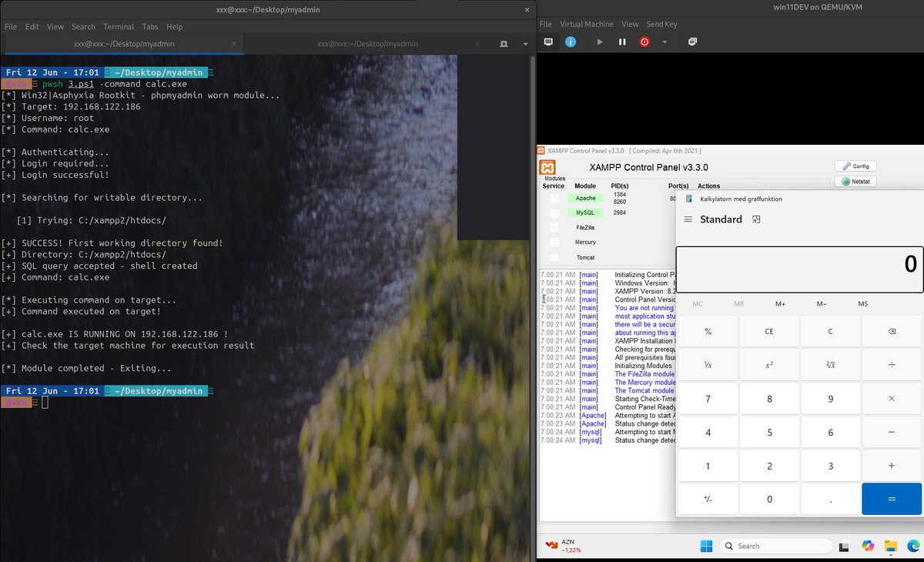Open Windows Start menu
924x562 pixels.
706,547
